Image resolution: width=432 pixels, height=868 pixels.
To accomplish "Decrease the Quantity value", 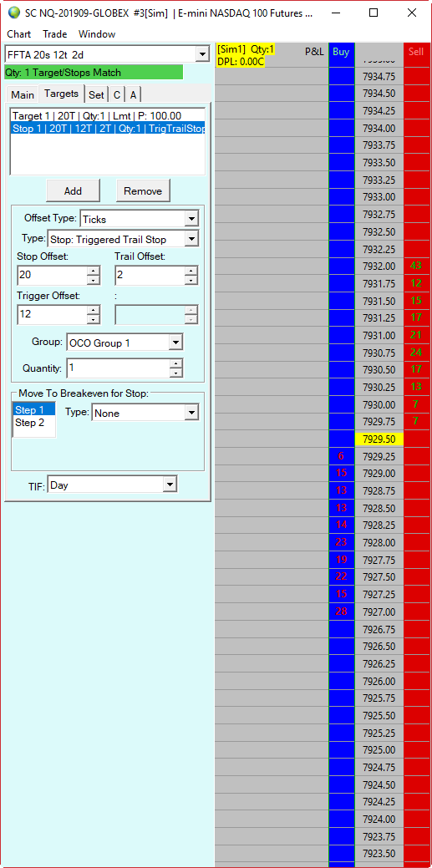I will click(x=176, y=373).
